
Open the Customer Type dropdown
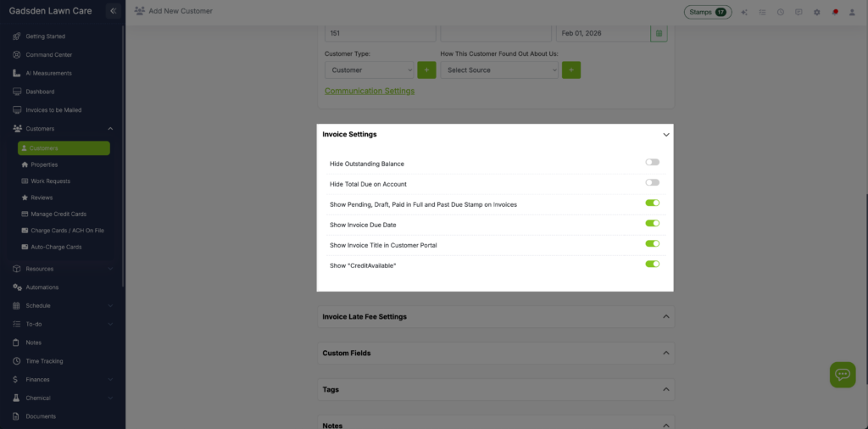pos(369,70)
